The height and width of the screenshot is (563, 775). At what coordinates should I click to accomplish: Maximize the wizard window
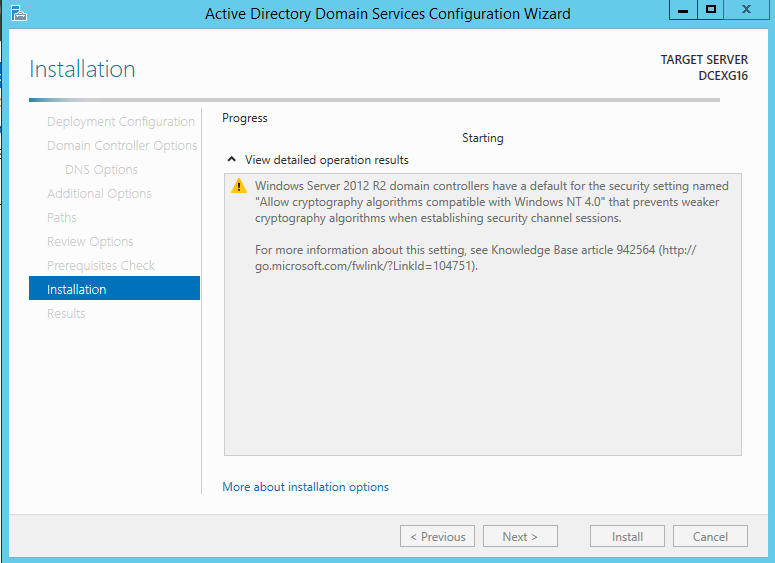pyautogui.click(x=711, y=10)
